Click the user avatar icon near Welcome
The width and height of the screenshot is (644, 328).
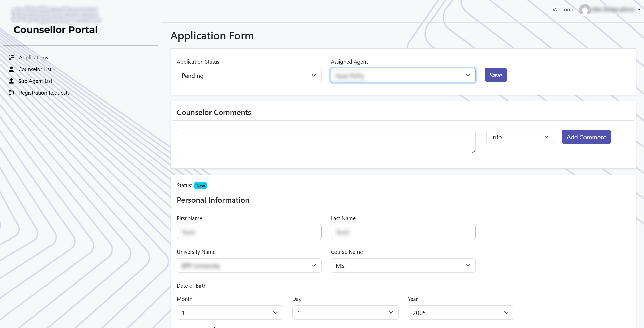585,10
